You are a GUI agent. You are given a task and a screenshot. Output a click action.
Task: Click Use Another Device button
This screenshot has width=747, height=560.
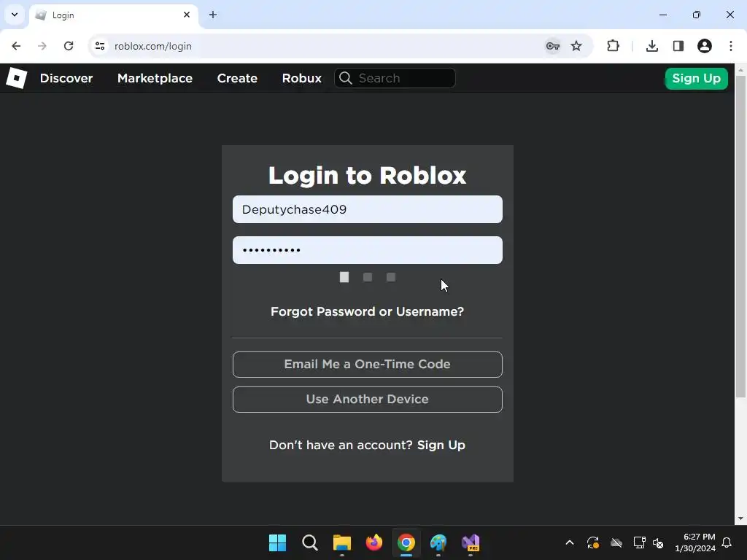[x=368, y=400]
